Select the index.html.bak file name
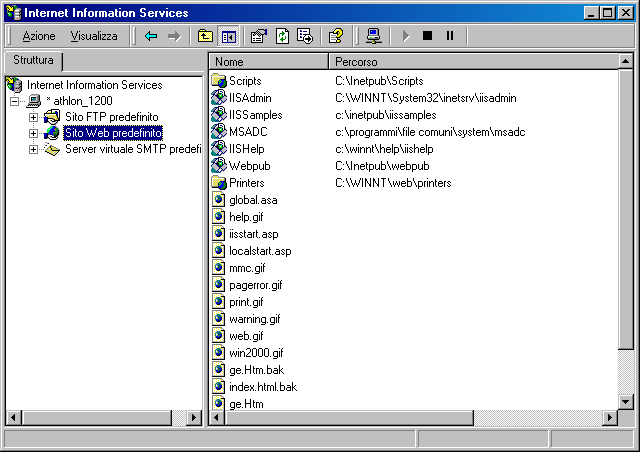 click(263, 387)
